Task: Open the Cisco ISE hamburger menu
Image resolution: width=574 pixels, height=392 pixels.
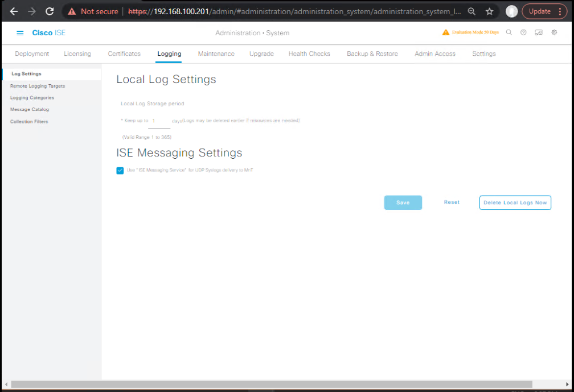Action: (x=20, y=33)
